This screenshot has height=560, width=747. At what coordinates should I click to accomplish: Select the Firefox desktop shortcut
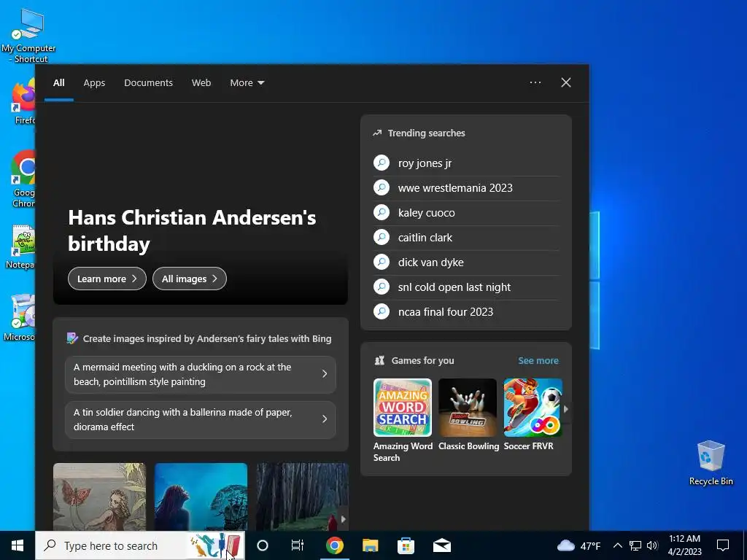23,102
